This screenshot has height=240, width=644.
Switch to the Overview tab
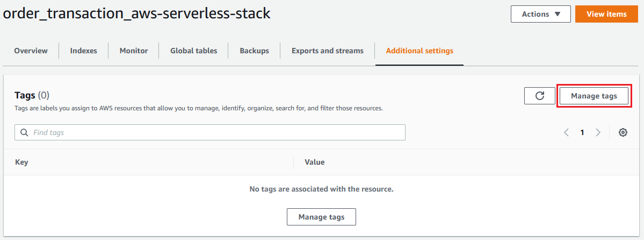coord(31,51)
